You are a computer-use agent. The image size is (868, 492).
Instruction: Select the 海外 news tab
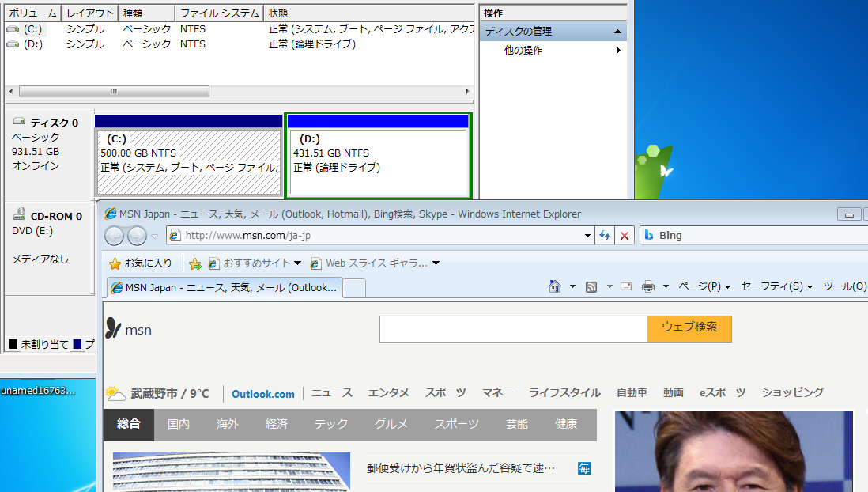click(x=228, y=425)
